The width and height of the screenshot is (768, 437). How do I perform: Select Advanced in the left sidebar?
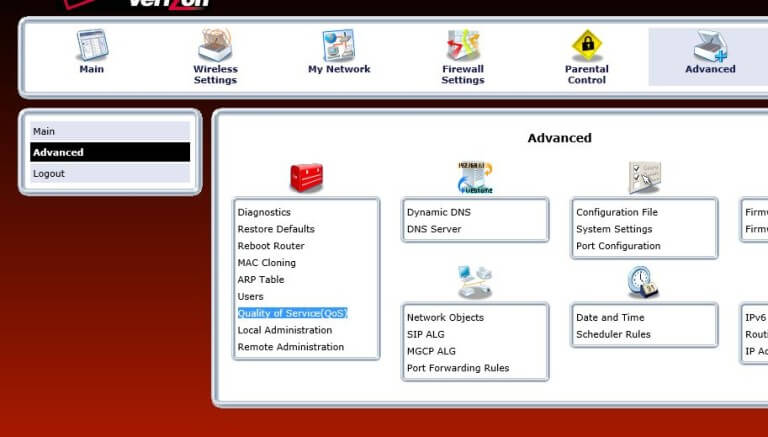[x=110, y=152]
